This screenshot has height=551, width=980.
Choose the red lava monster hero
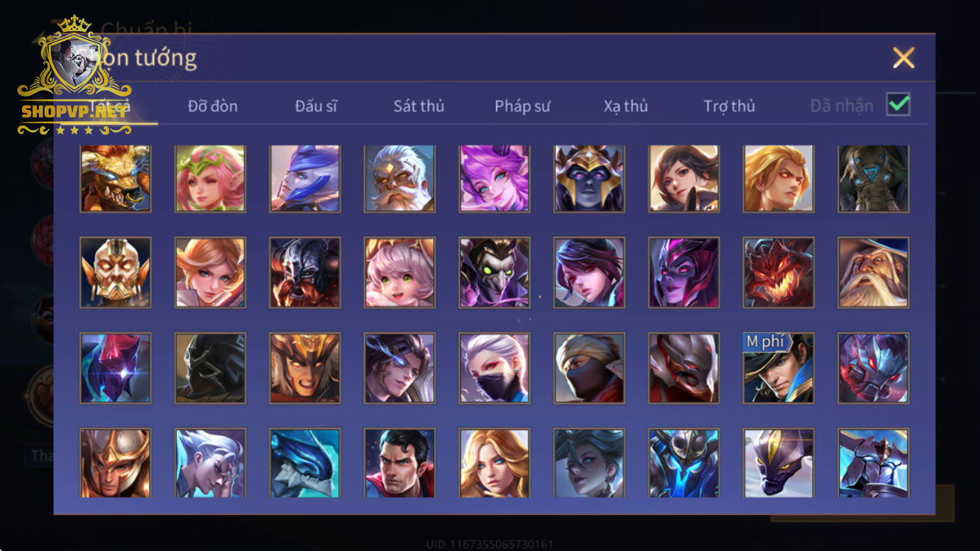779,272
